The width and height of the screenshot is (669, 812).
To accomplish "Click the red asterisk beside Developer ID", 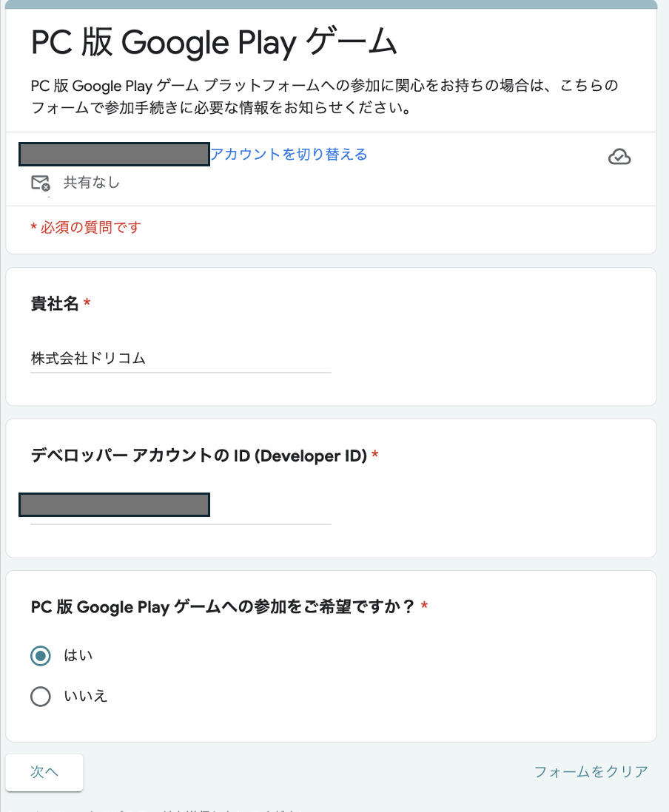I will click(x=374, y=456).
